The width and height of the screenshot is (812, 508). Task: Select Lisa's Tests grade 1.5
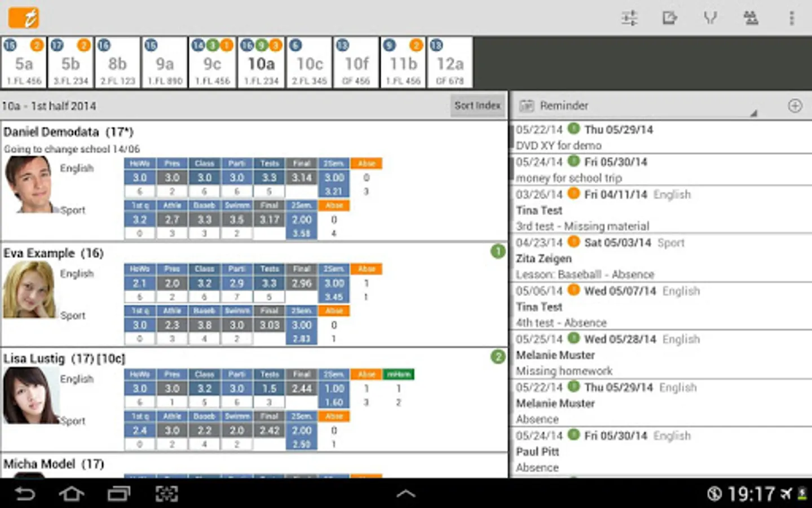(x=270, y=388)
